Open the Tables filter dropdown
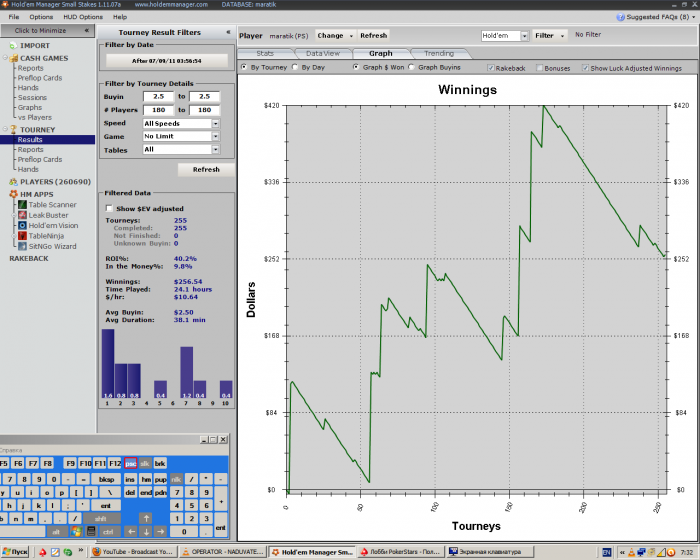 pyautogui.click(x=216, y=150)
